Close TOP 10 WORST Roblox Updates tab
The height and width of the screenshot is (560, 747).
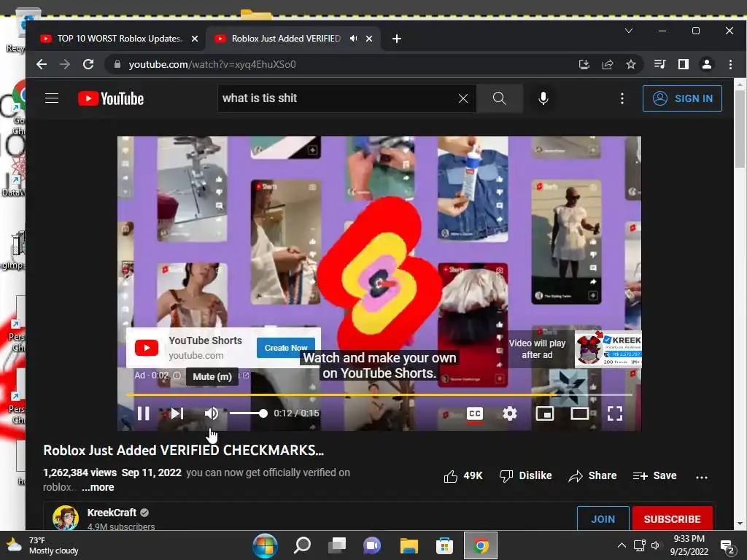pos(194,39)
